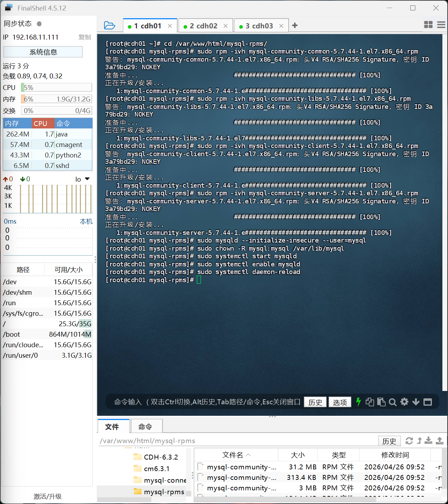Click the CPU usage progress bar

(x=56, y=87)
